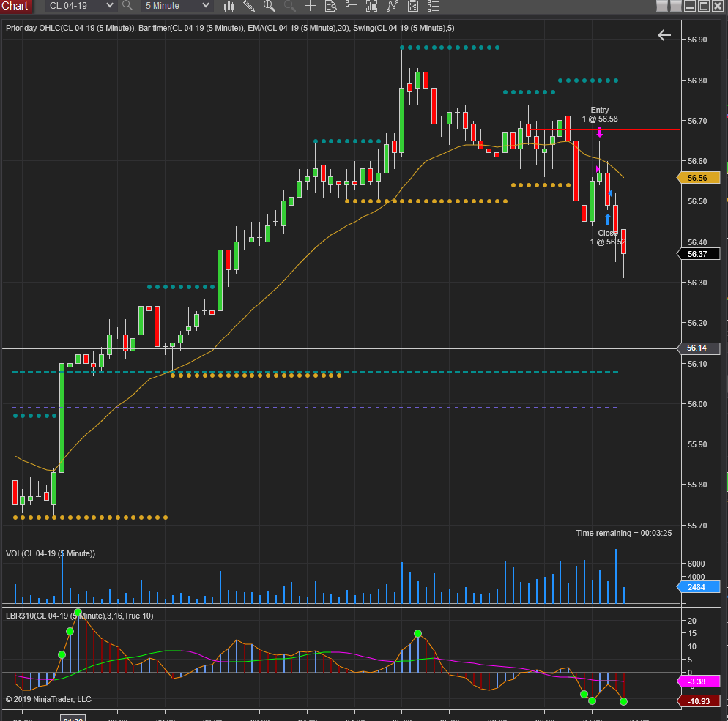Click the magenta entry arrow marker
728x721 pixels.
600,132
